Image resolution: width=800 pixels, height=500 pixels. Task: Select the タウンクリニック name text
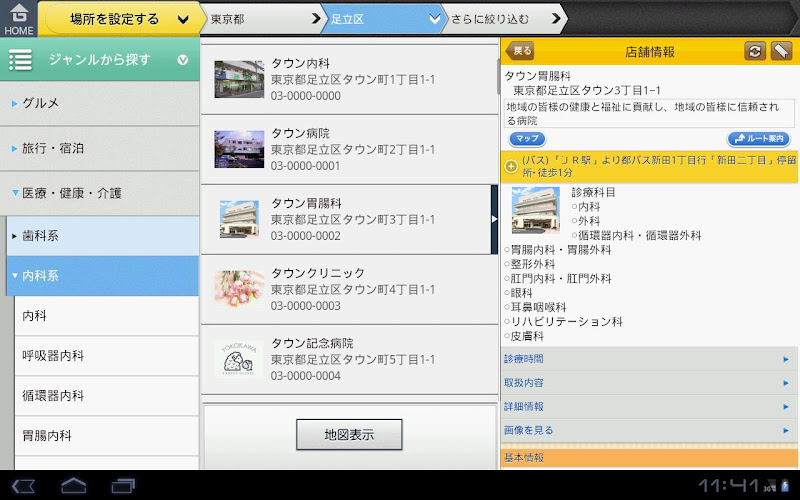318,273
